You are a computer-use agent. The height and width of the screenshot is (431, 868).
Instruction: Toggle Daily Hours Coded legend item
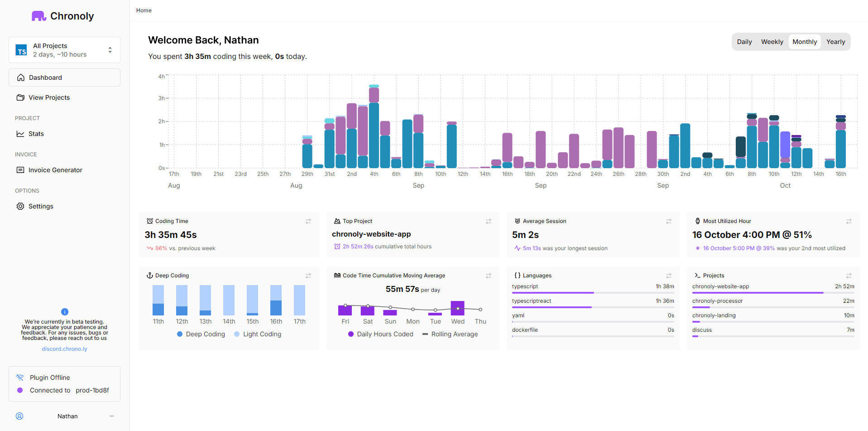(x=380, y=334)
